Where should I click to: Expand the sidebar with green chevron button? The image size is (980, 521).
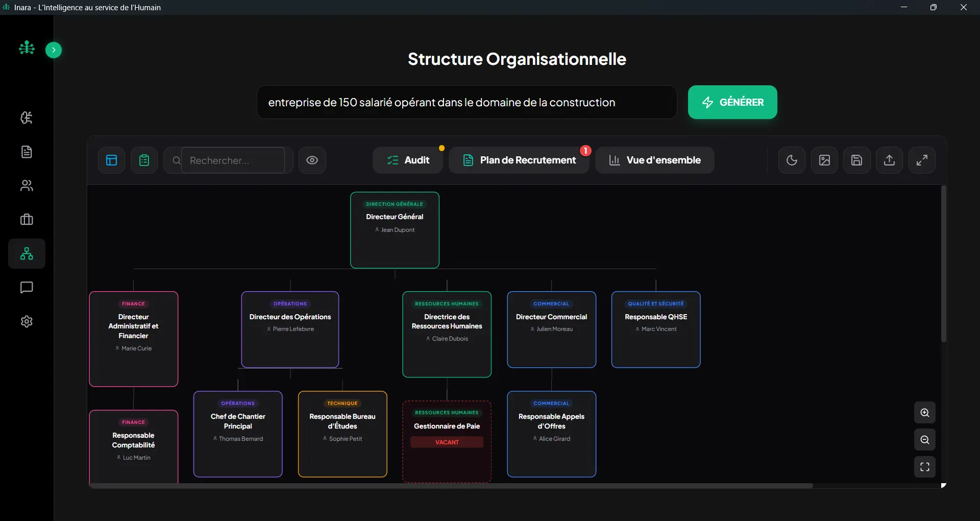(x=54, y=50)
